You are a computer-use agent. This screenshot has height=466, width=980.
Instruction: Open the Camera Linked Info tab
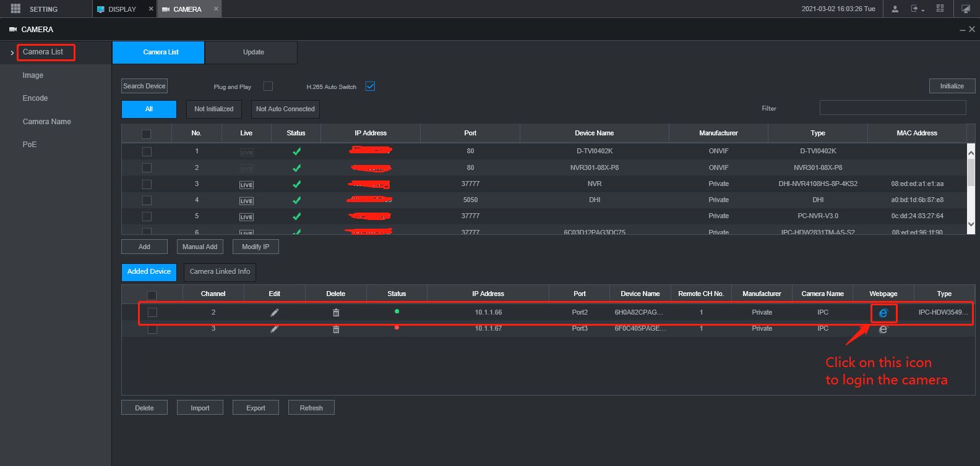tap(220, 272)
